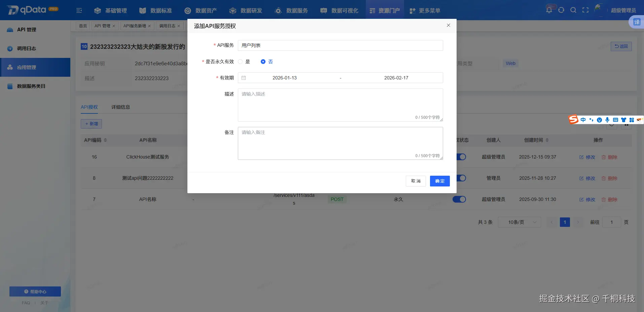Open Sogou input virtual keyboard icon

(615, 120)
